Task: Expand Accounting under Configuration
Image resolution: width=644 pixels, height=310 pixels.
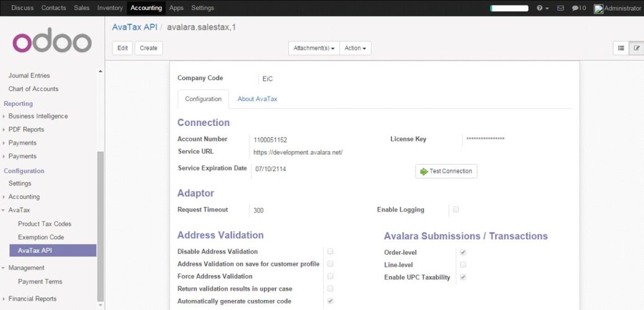Action: coord(24,197)
